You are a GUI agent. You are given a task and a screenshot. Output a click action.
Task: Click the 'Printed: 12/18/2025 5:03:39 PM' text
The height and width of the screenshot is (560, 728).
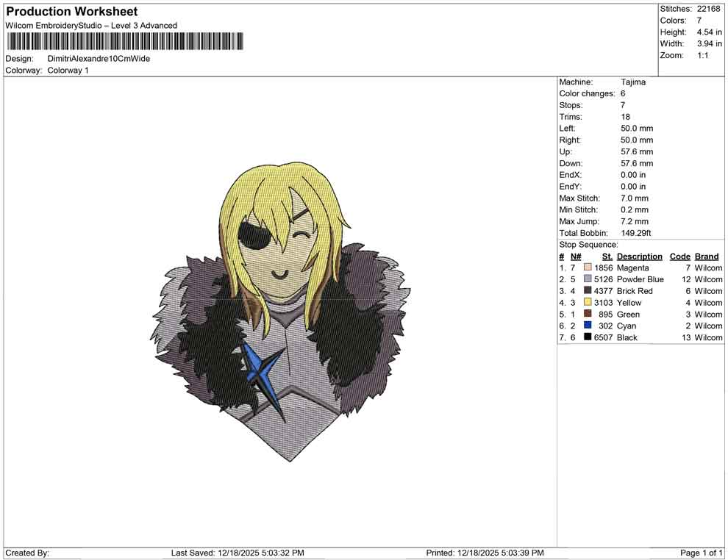(x=485, y=553)
